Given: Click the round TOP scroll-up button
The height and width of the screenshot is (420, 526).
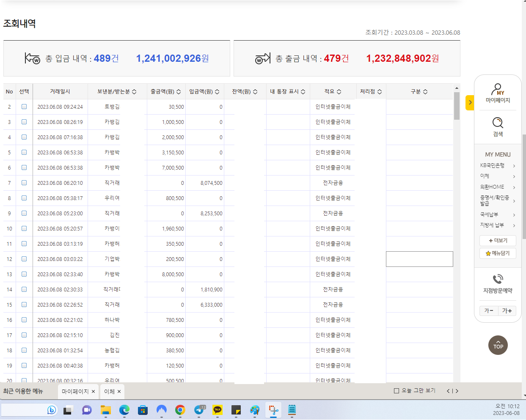Looking at the screenshot, I should point(498,346).
